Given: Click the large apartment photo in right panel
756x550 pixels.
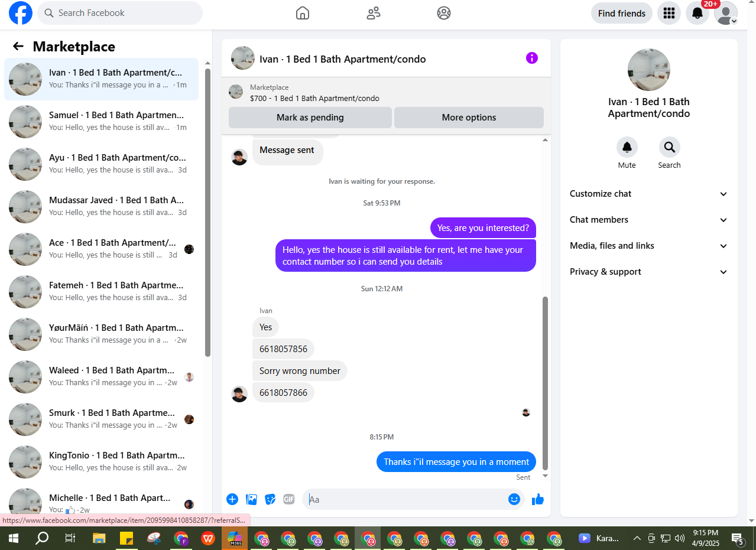Looking at the screenshot, I should [649, 70].
